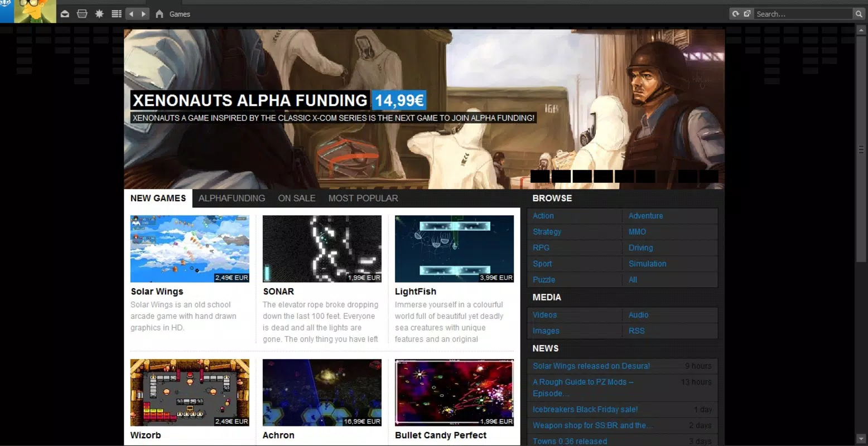Open the Wizorb game thumbnail
868x446 pixels.
(190, 392)
